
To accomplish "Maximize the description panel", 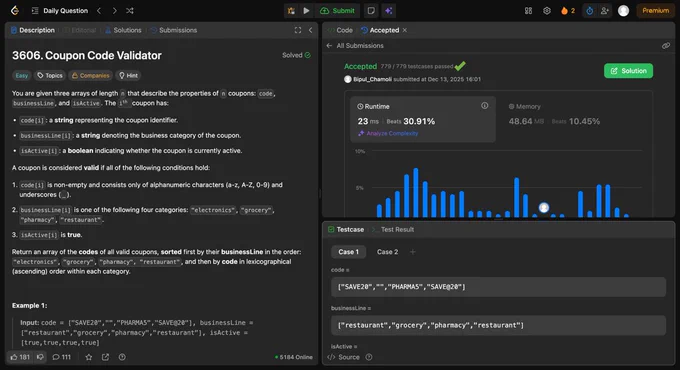I will [298, 30].
